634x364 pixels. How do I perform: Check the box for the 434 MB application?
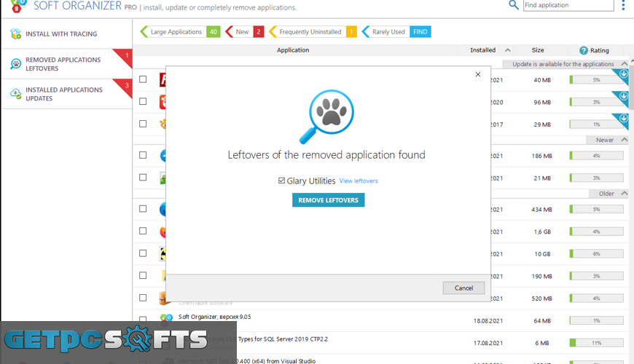(x=143, y=209)
